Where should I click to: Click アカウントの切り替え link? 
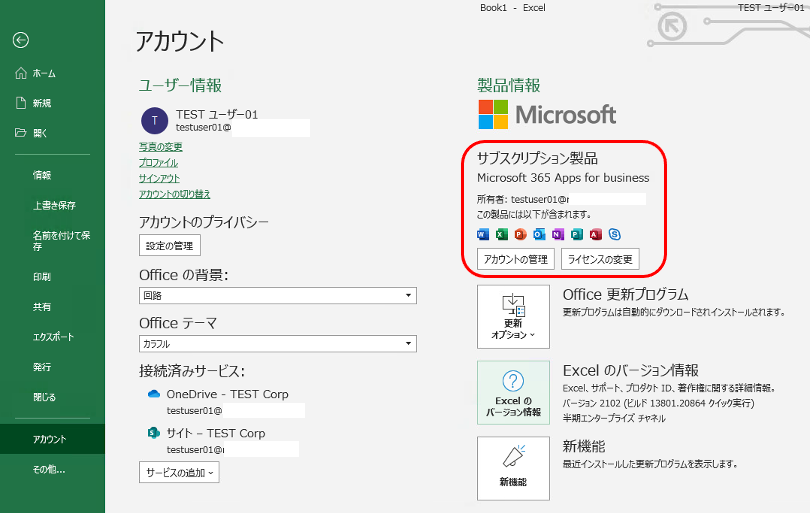tap(175, 194)
